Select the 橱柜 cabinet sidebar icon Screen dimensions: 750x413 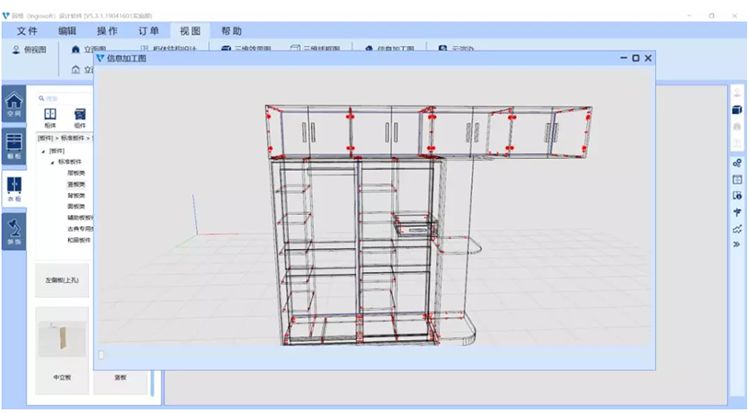(14, 146)
